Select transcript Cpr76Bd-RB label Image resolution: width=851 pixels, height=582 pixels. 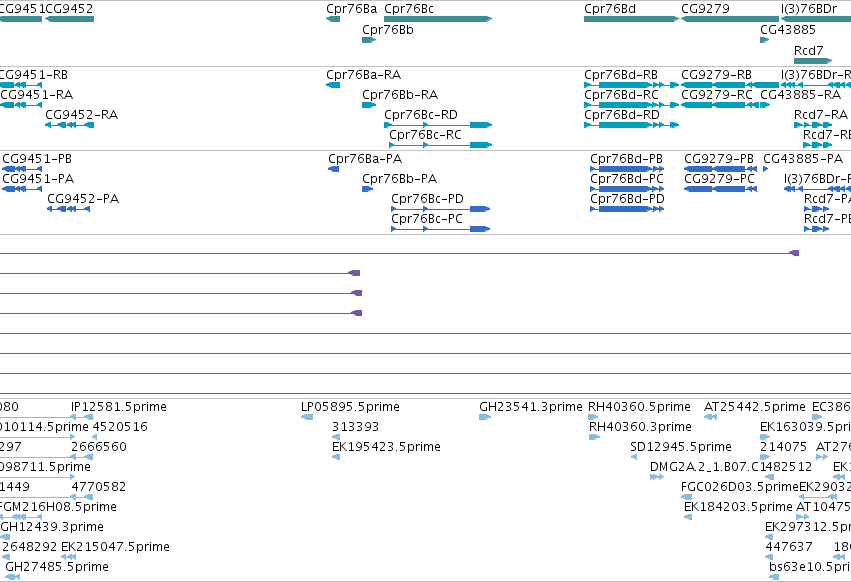(621, 75)
